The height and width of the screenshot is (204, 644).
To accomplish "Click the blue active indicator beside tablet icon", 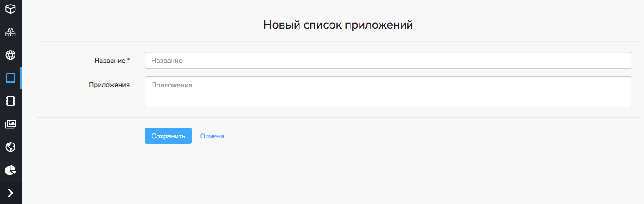I will click(21, 78).
